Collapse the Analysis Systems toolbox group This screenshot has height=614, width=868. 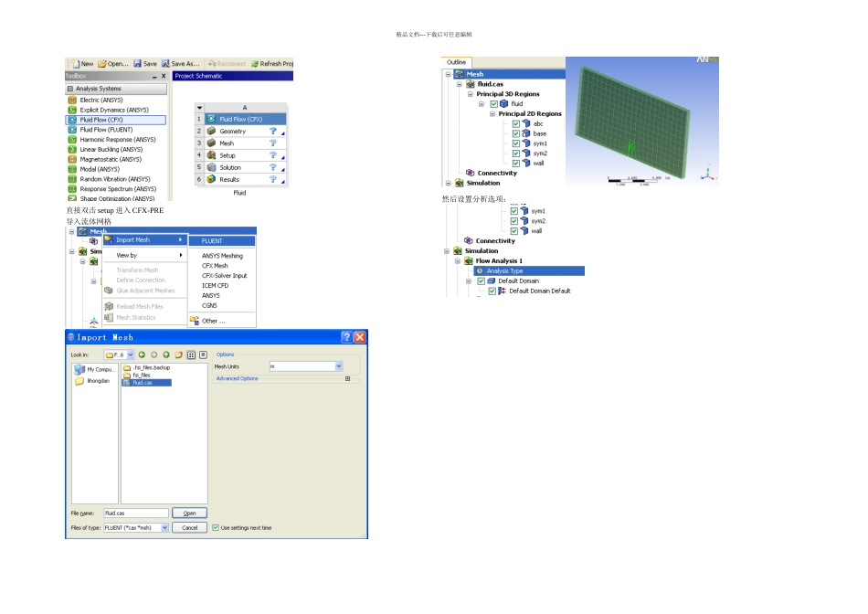[70, 89]
